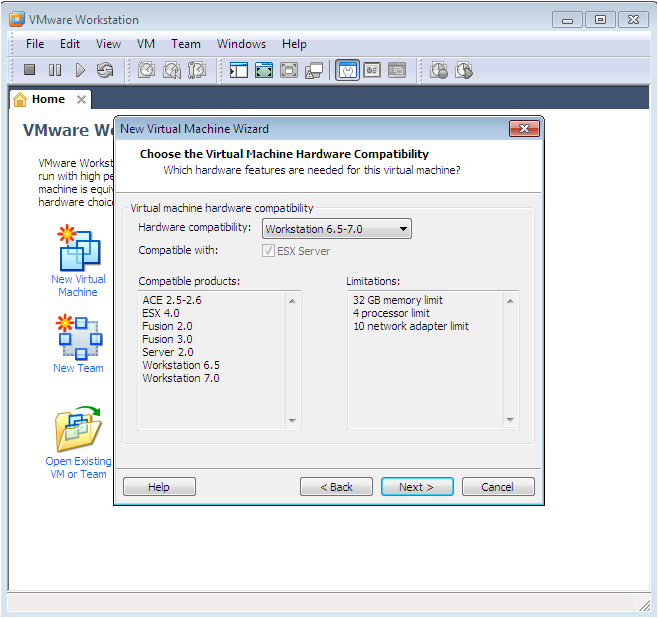Click the Revert to Snapshot icon
The width and height of the screenshot is (658, 618).
pos(172,70)
